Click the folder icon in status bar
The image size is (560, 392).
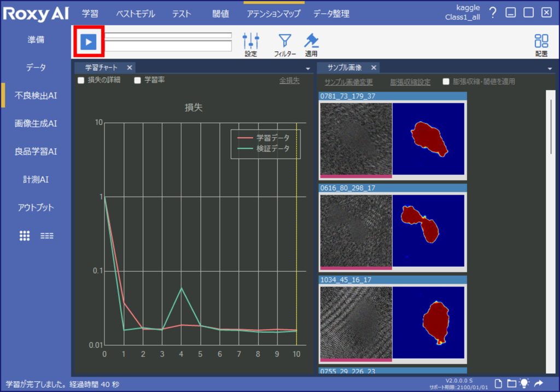point(511,383)
